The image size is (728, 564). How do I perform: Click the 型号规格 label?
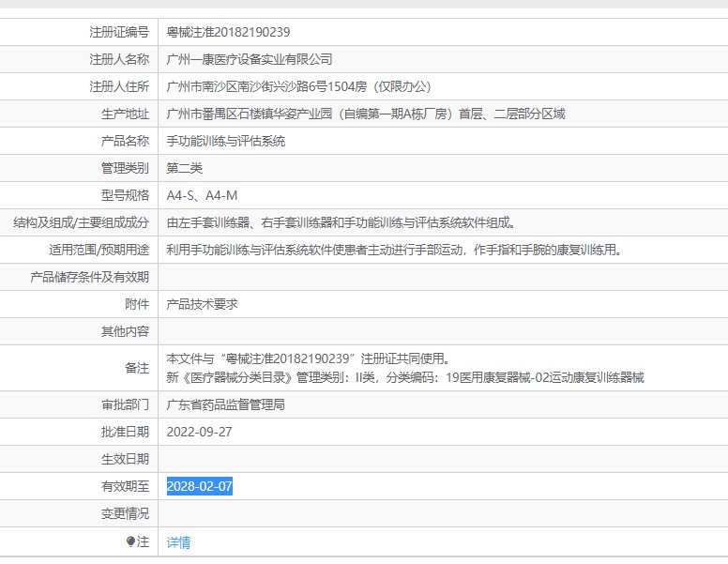(126, 195)
